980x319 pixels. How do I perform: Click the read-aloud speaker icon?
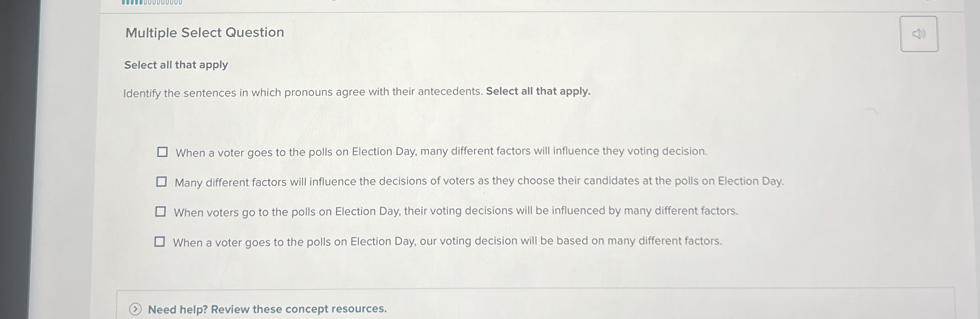918,34
